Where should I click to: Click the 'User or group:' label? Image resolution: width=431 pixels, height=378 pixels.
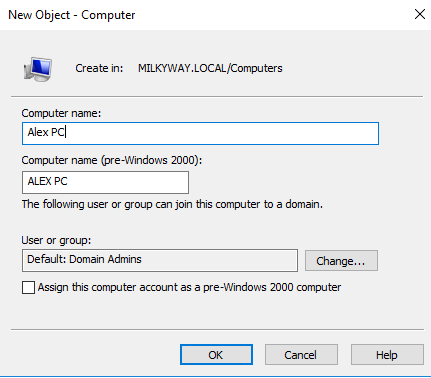56,240
